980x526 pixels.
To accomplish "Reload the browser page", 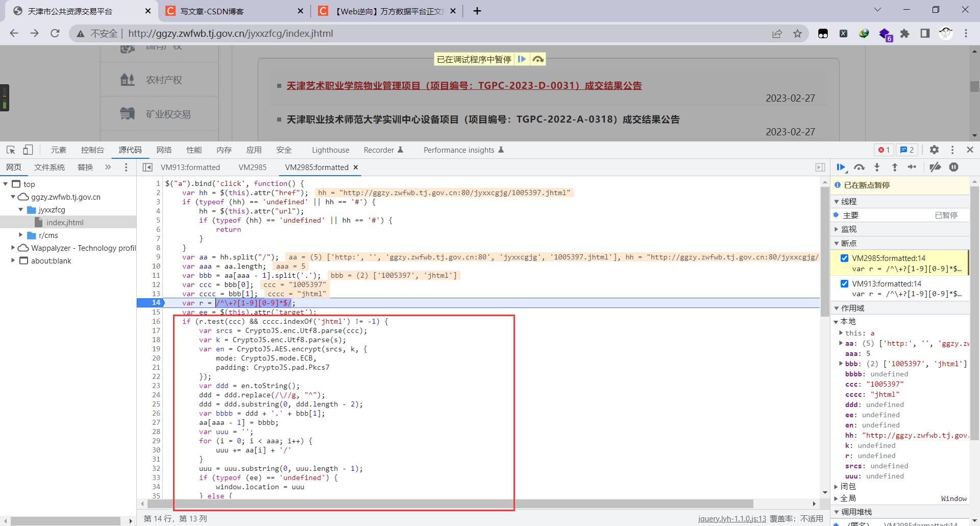I will point(55,33).
